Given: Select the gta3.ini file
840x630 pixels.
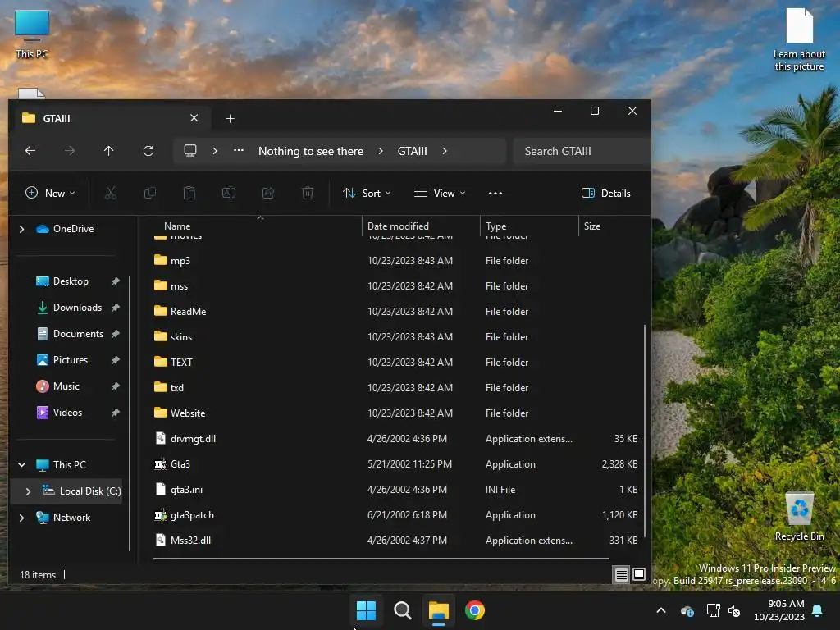Looking at the screenshot, I should (x=396, y=490).
